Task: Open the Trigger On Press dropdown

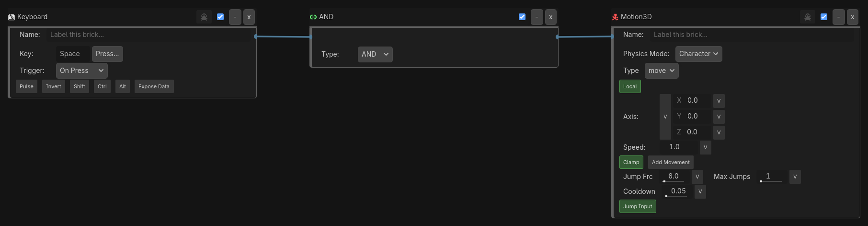Action: (x=82, y=71)
